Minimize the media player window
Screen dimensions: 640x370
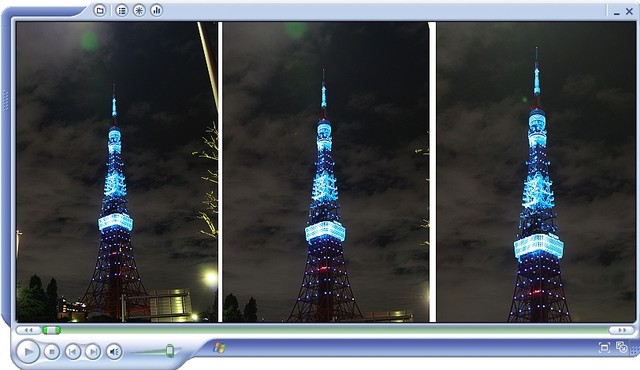coord(617,13)
